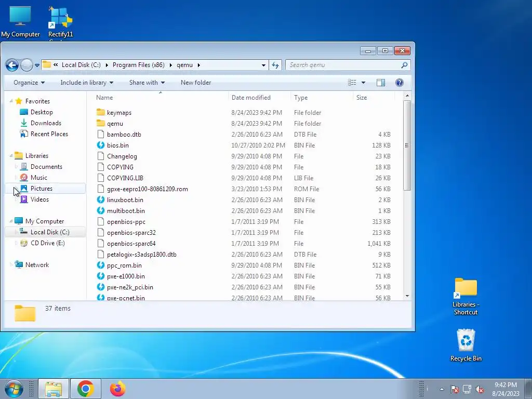Show hidden system tray icons arrow
The width and height of the screenshot is (532, 399).
coord(442,389)
